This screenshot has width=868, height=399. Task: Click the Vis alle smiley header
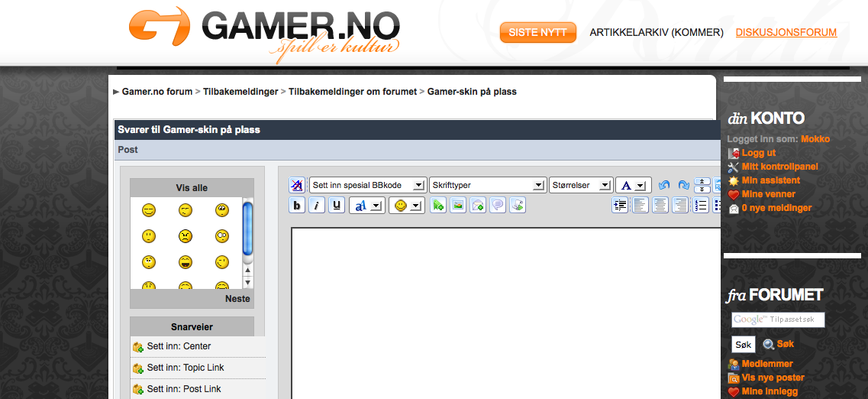[192, 188]
